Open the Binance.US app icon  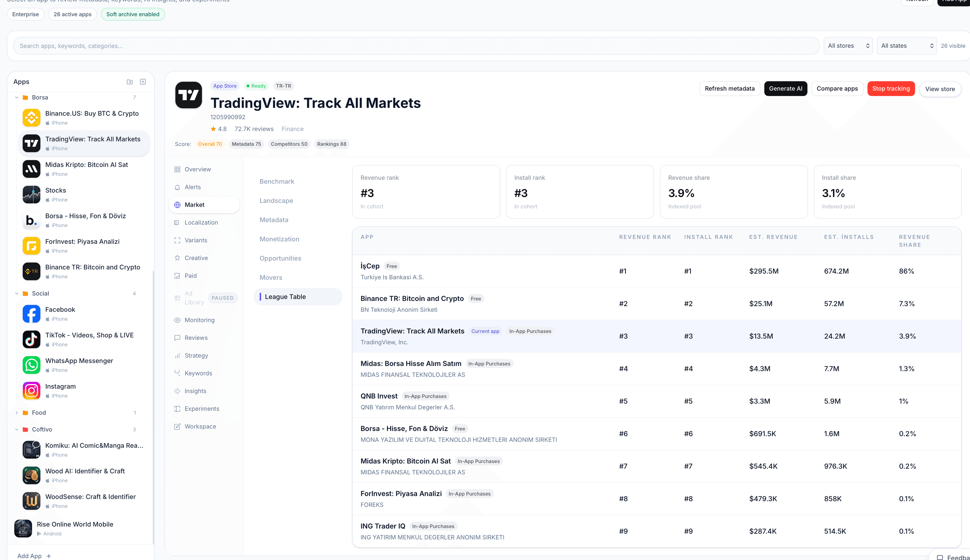pos(32,118)
